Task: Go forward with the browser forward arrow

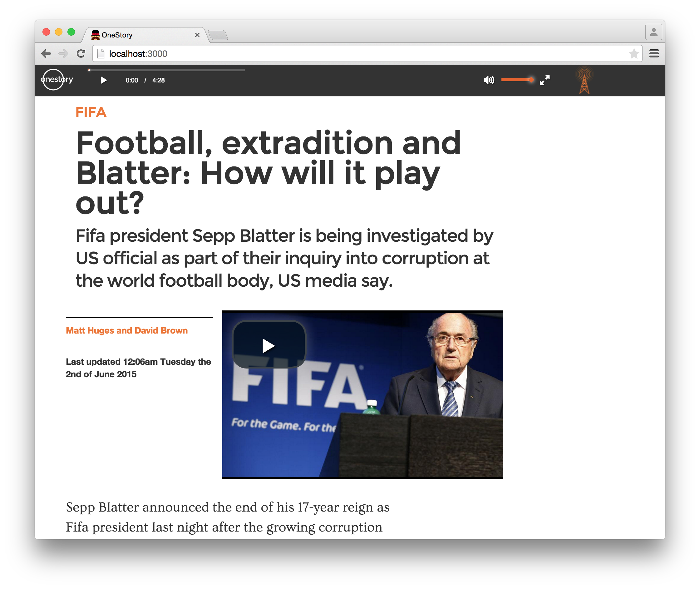Action: (x=63, y=53)
